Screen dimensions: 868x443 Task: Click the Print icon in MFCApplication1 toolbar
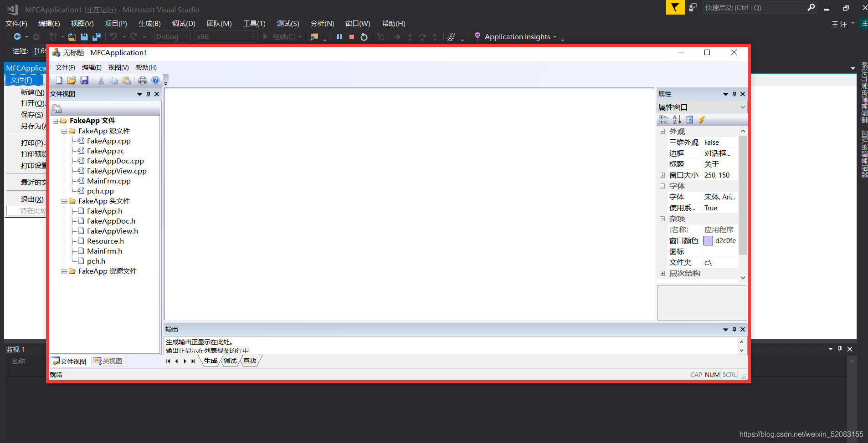(143, 81)
